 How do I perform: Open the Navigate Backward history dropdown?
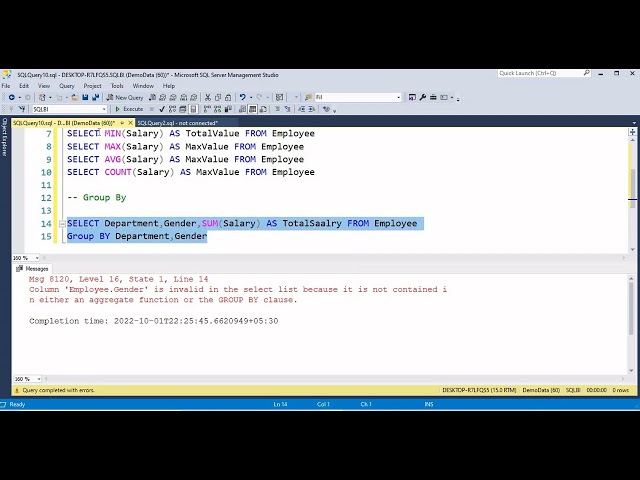click(x=19, y=98)
